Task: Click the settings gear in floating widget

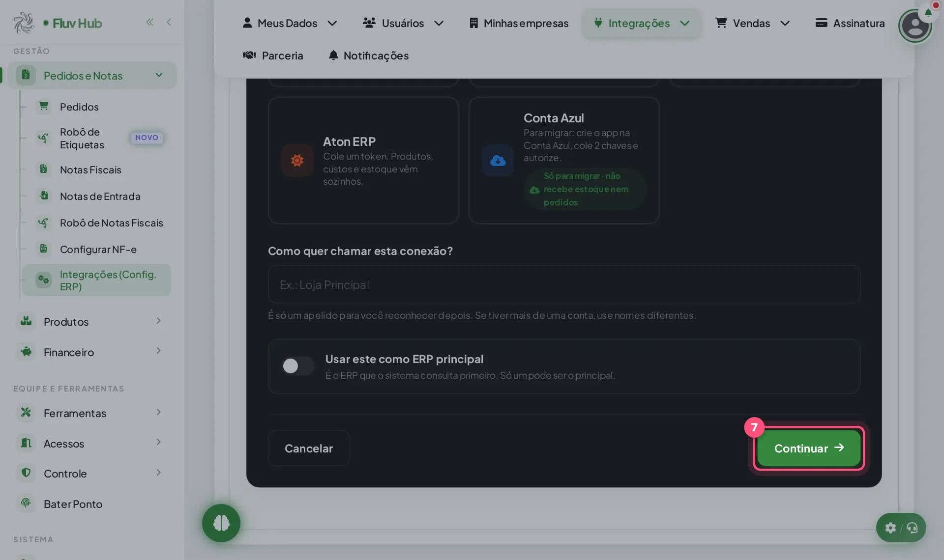Action: click(x=890, y=528)
